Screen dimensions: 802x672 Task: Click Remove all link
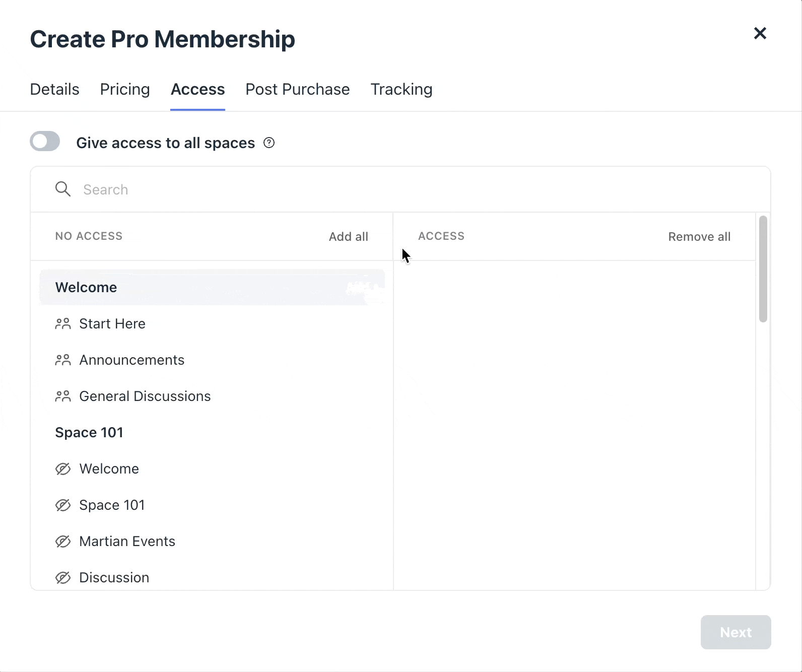tap(699, 237)
